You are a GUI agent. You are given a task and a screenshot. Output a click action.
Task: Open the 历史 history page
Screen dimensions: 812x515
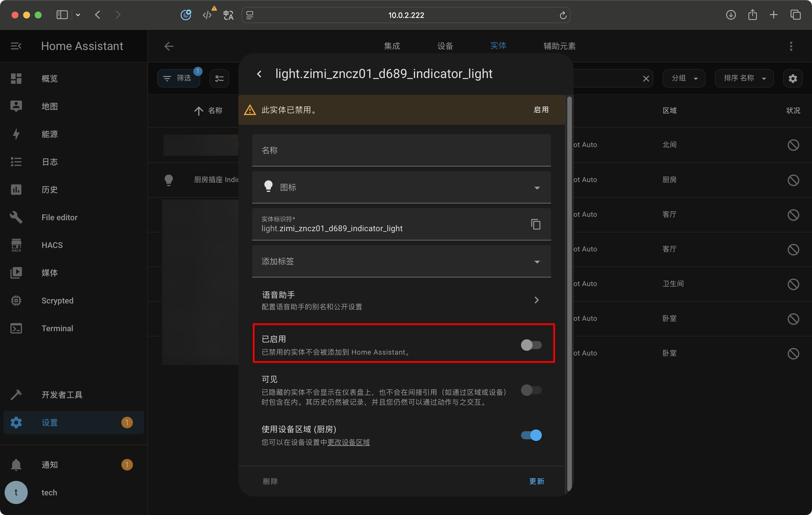[73, 190]
